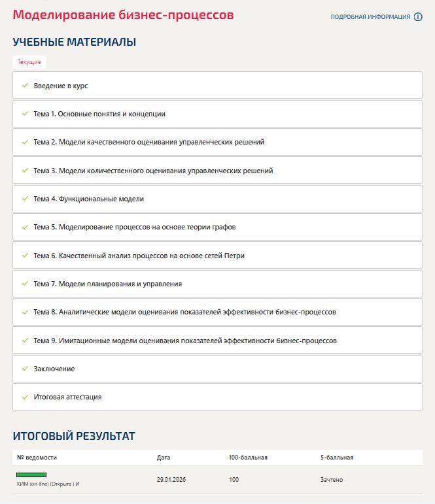Image resolution: width=435 pixels, height=504 pixels.
Task: Open Тема 7. Модели планирования и управления
Action: (x=107, y=284)
